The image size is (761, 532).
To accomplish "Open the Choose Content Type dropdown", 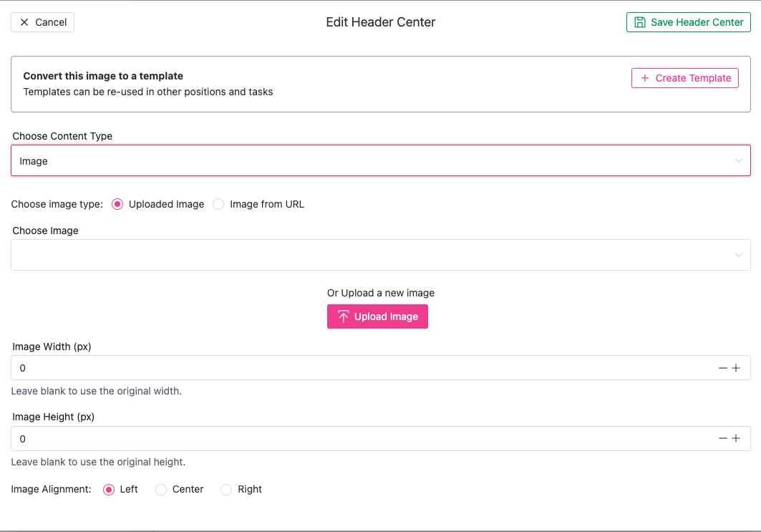I will click(380, 161).
